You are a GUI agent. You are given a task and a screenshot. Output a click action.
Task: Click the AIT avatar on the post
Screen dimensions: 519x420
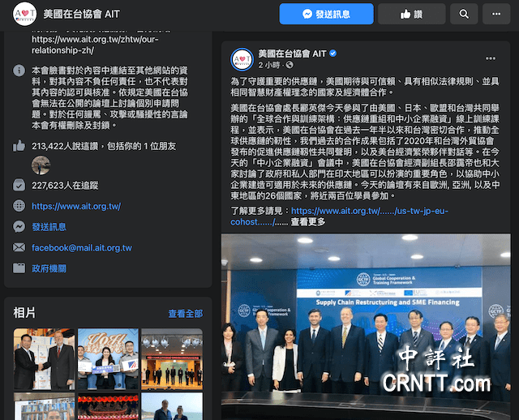[242, 59]
